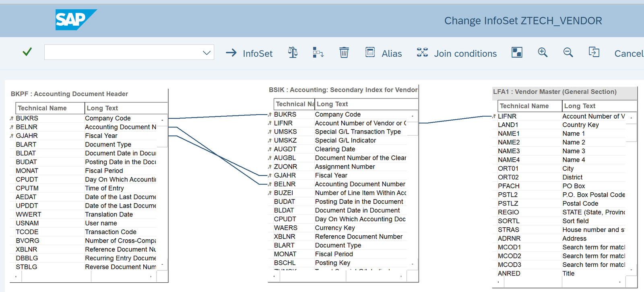Screen dimensions: 644x292
Task: Click the InfoSet toolbar button
Action: click(250, 53)
